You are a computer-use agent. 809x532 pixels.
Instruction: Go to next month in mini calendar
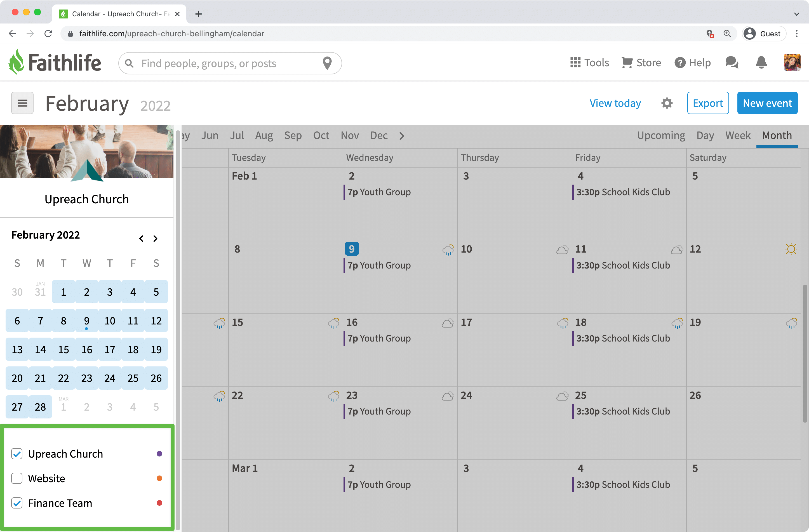(155, 238)
